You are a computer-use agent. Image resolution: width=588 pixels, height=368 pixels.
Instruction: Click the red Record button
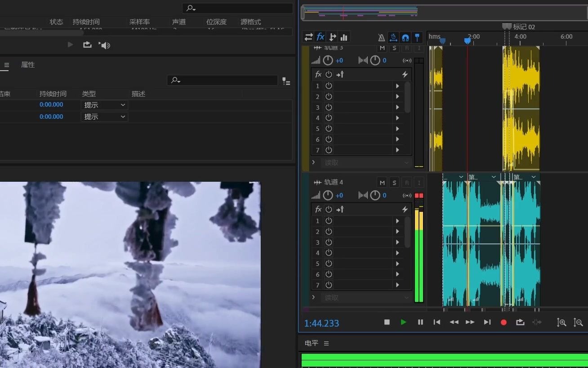[503, 322]
